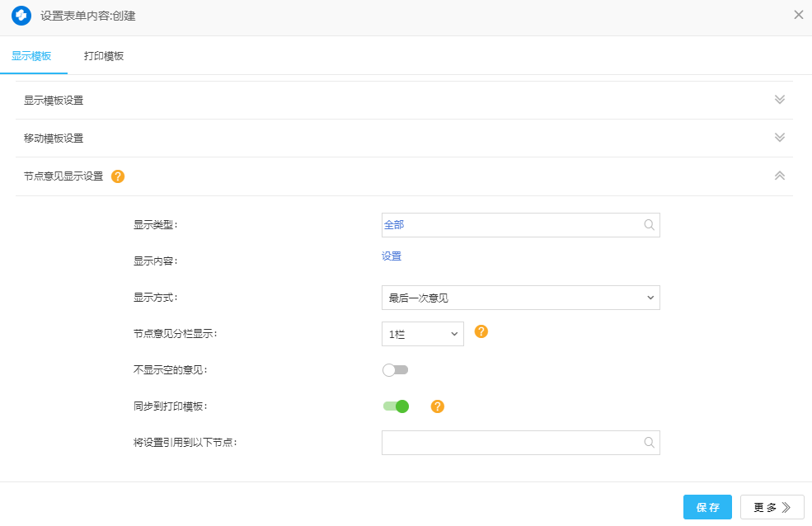This screenshot has height=526, width=812.
Task: Expand the 移动模板设置 section
Action: click(779, 138)
